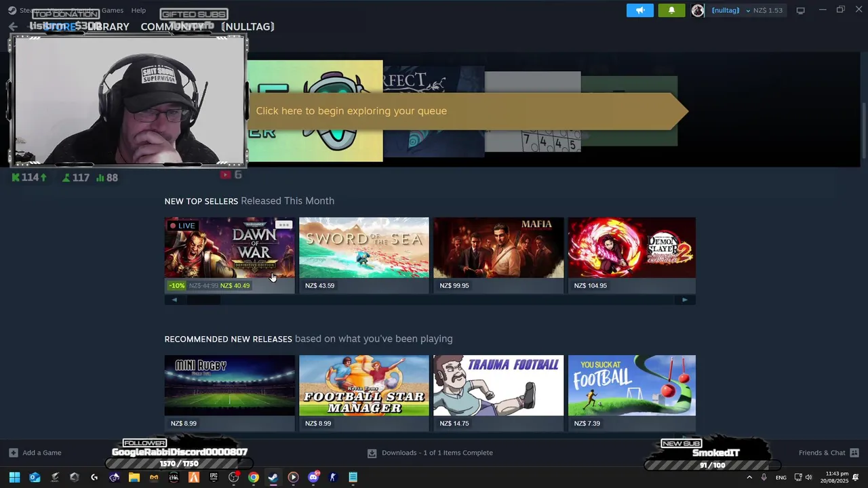The width and height of the screenshot is (868, 488).
Task: Open the orange FACEIT taskbar icon
Action: pos(194,477)
